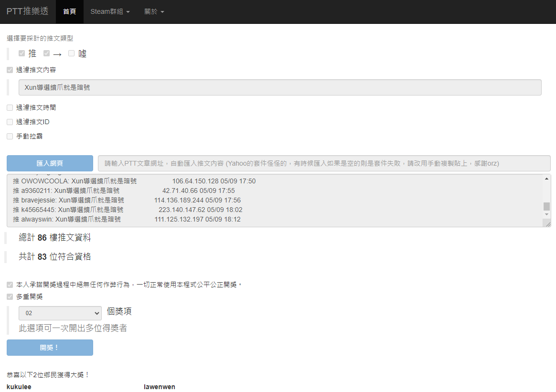Select the bravejessie comment line
The width and height of the screenshot is (556, 392).
coord(127,200)
